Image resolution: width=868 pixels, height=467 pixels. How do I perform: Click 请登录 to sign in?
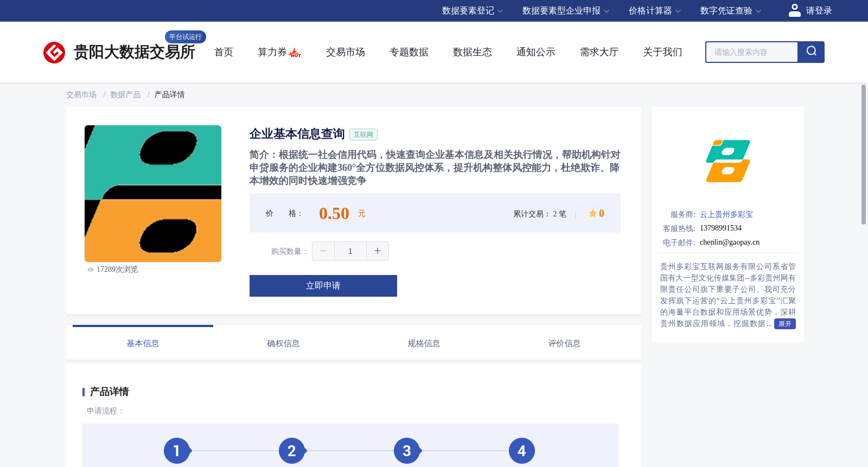click(819, 11)
